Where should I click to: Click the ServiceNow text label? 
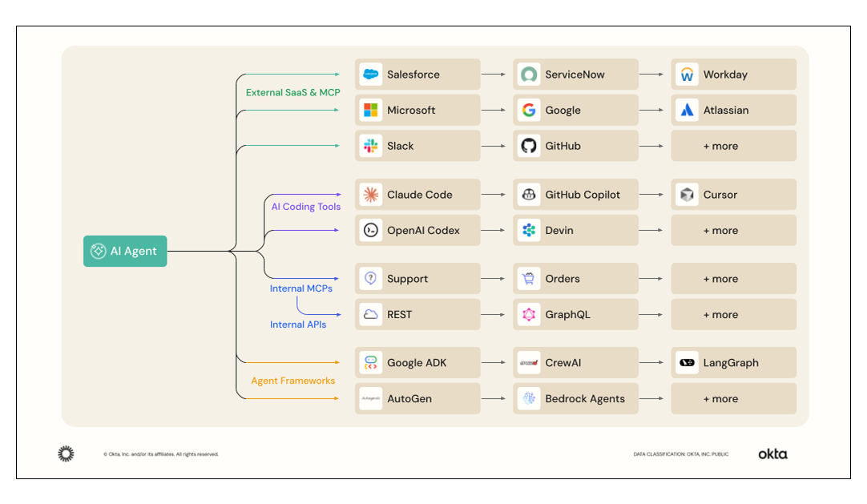click(575, 75)
